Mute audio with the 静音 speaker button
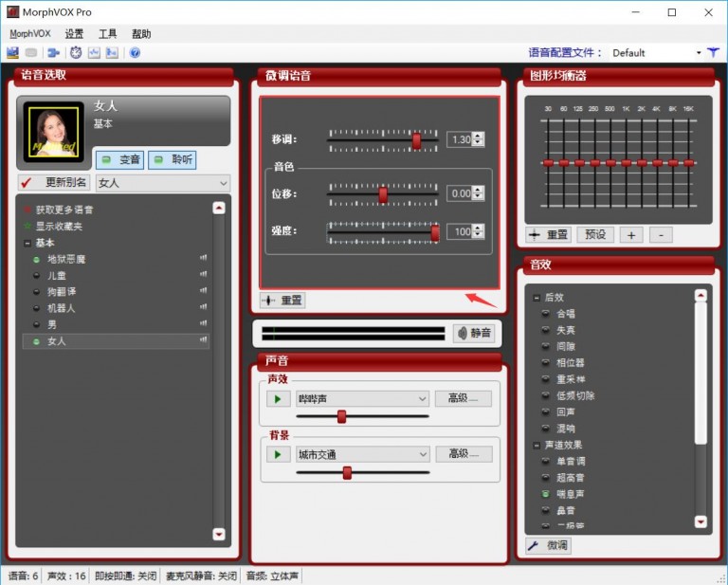728x585 pixels. [x=474, y=333]
